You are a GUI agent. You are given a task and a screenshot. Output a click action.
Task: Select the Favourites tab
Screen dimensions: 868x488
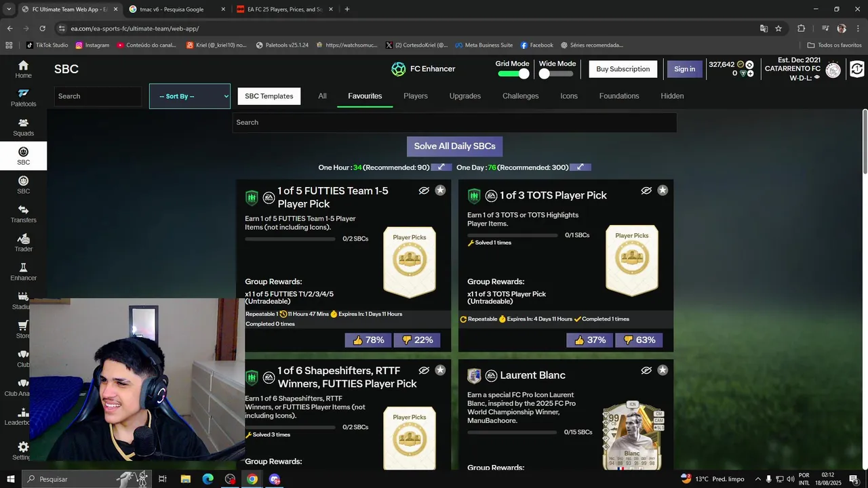tap(365, 96)
